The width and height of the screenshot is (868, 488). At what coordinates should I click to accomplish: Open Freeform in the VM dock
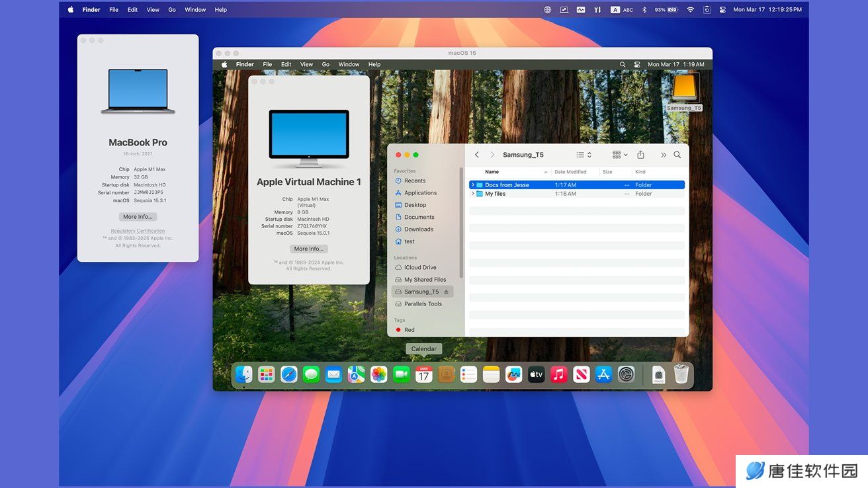click(514, 375)
